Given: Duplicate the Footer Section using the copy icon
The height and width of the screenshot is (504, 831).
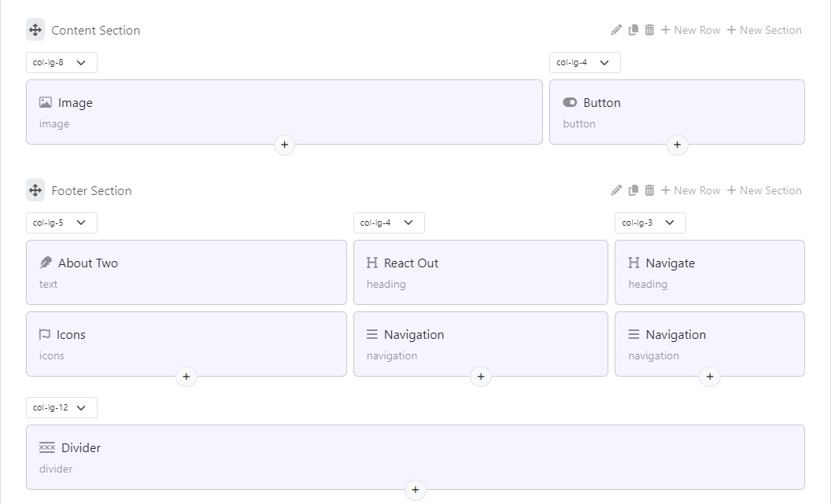Looking at the screenshot, I should pyautogui.click(x=633, y=190).
